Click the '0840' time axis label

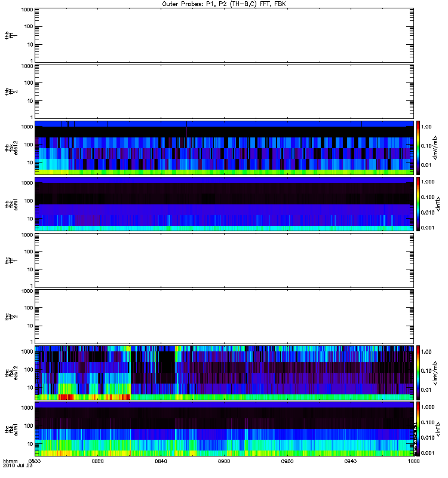coord(161,461)
